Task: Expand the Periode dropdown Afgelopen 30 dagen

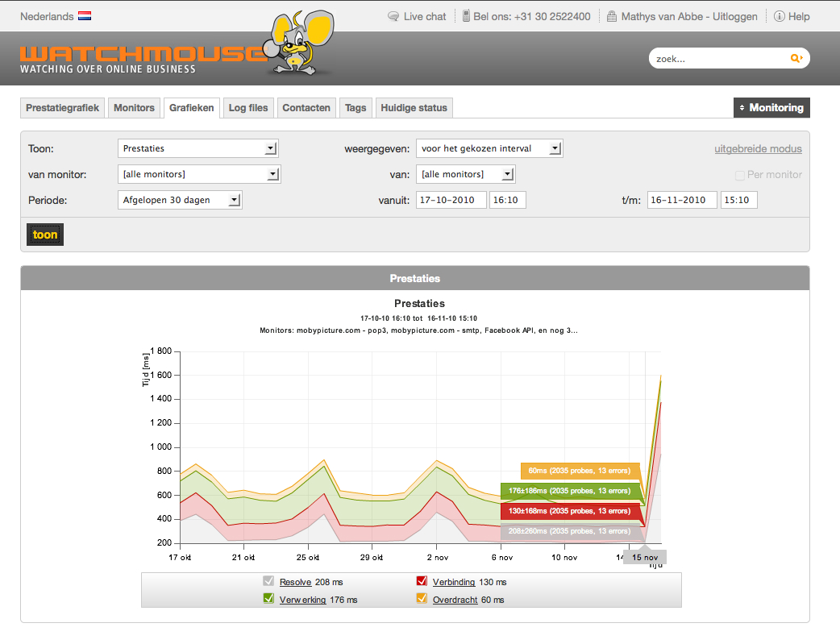Action: click(x=180, y=200)
